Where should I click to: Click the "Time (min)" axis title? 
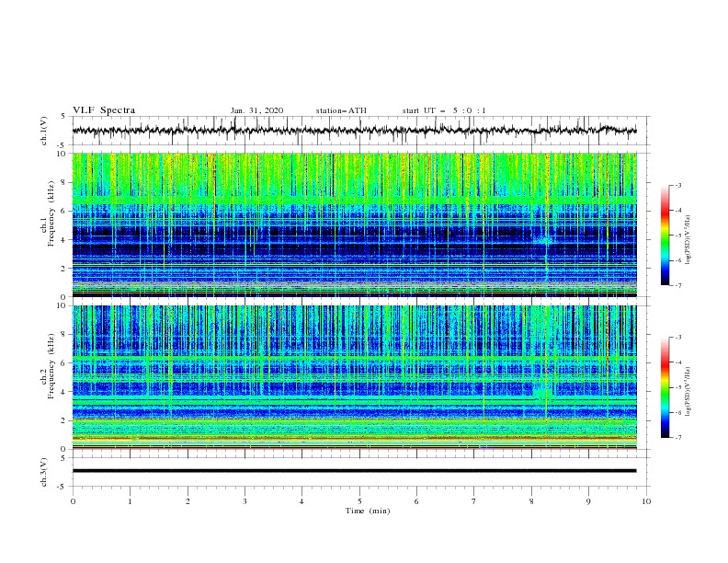368,511
